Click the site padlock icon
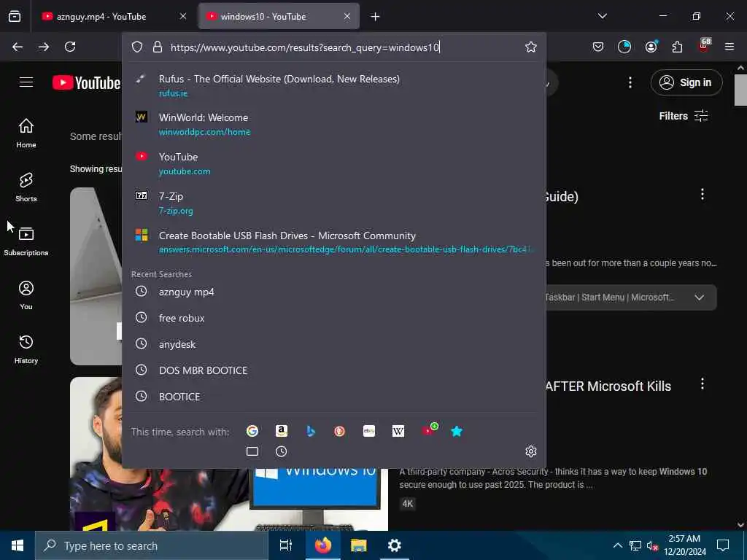The width and height of the screenshot is (747, 560). coord(158,47)
